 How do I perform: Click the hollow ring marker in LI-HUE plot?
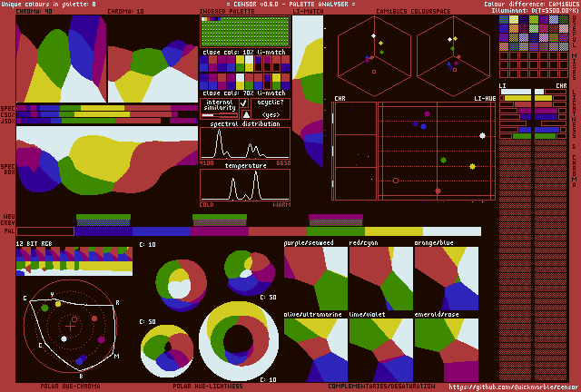click(x=396, y=181)
